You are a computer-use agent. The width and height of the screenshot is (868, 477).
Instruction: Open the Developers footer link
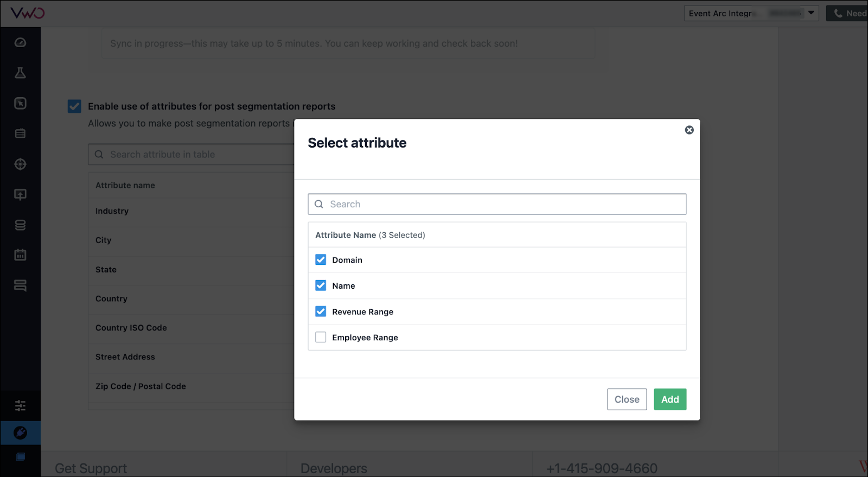pyautogui.click(x=334, y=468)
